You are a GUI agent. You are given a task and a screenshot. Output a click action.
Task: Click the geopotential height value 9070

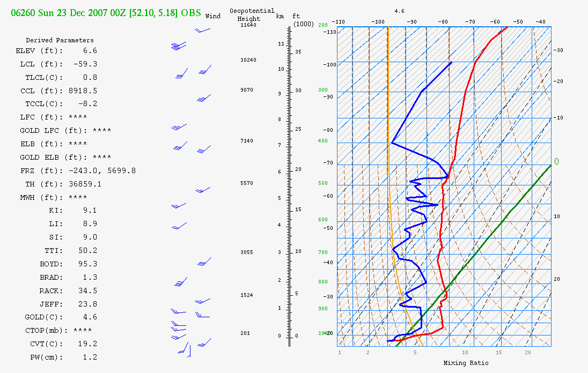pyautogui.click(x=247, y=90)
